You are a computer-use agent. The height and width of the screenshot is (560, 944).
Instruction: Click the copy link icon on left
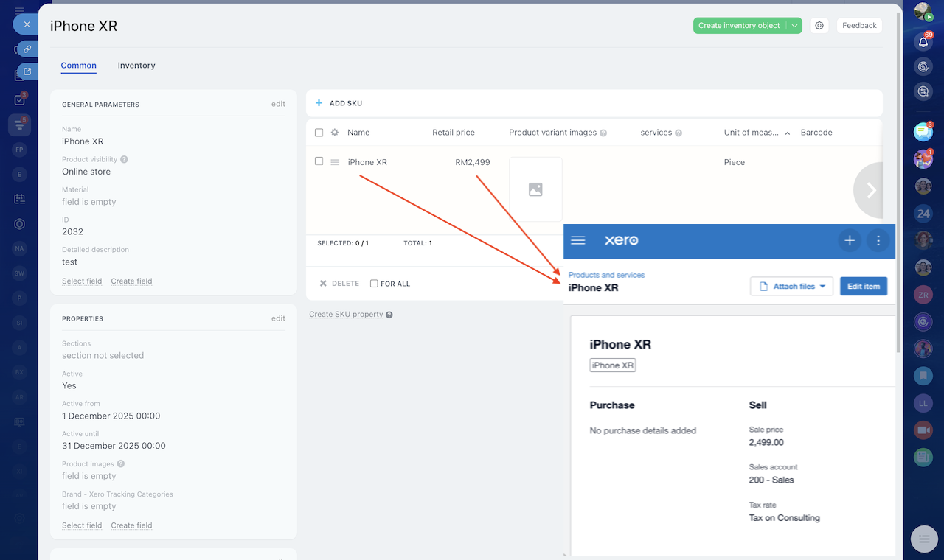(27, 49)
